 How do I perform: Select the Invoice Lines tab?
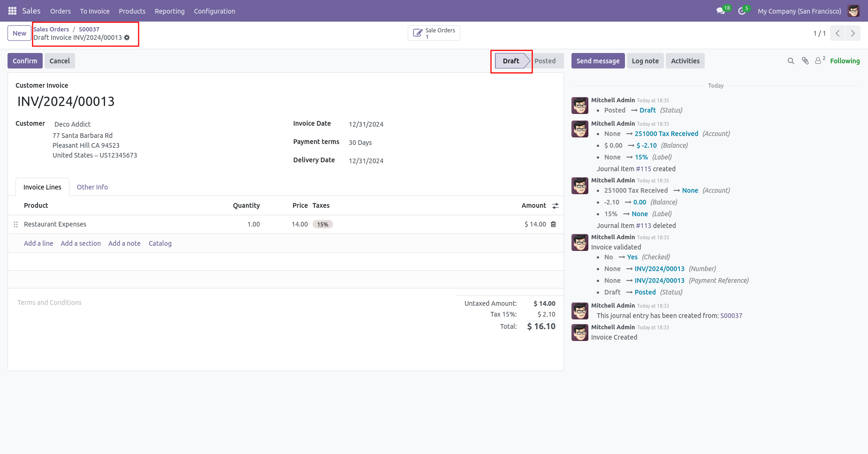42,187
